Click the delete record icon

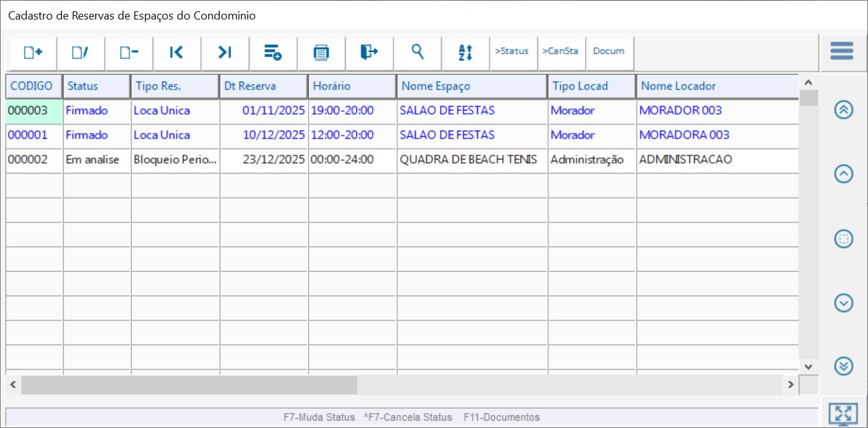click(129, 53)
